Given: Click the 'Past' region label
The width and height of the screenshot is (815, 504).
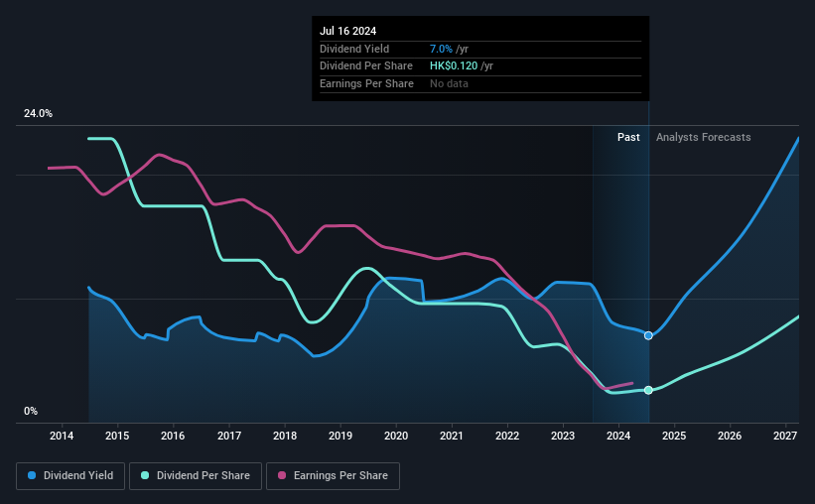Looking at the screenshot, I should click(628, 137).
